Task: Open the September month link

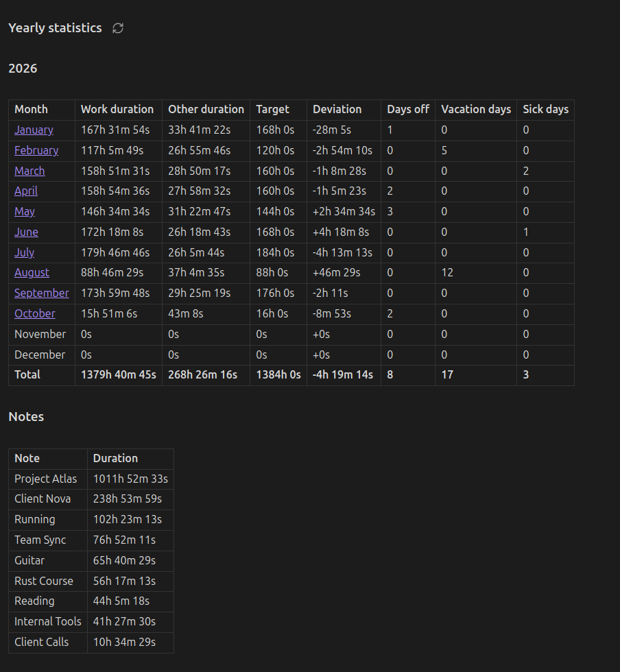Action: [42, 293]
